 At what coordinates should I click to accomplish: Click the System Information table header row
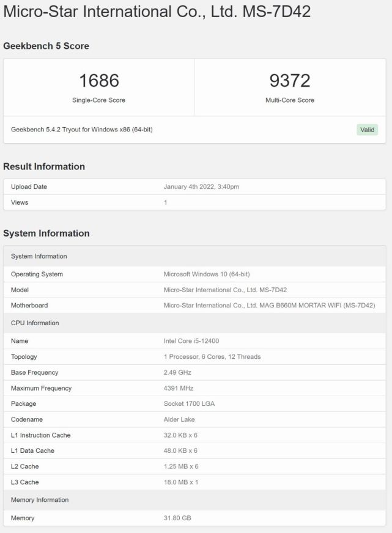[194, 256]
